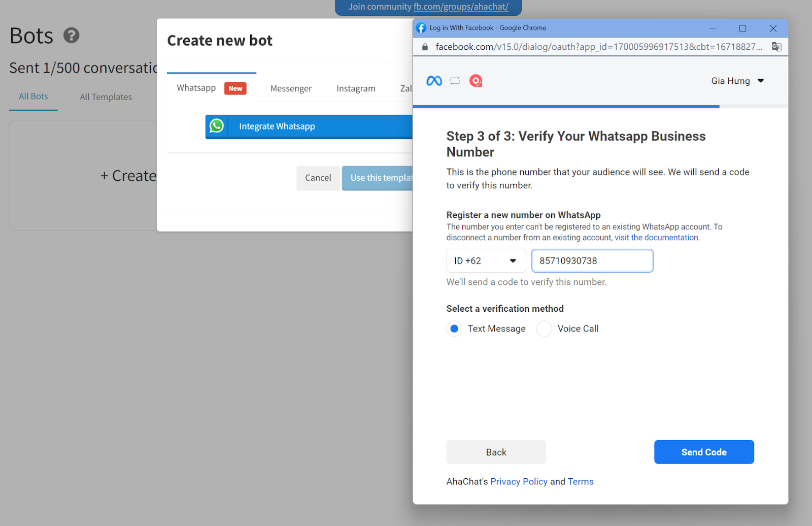Viewport: 812px width, 526px height.
Task: Click the Use this template button
Action: coord(378,178)
